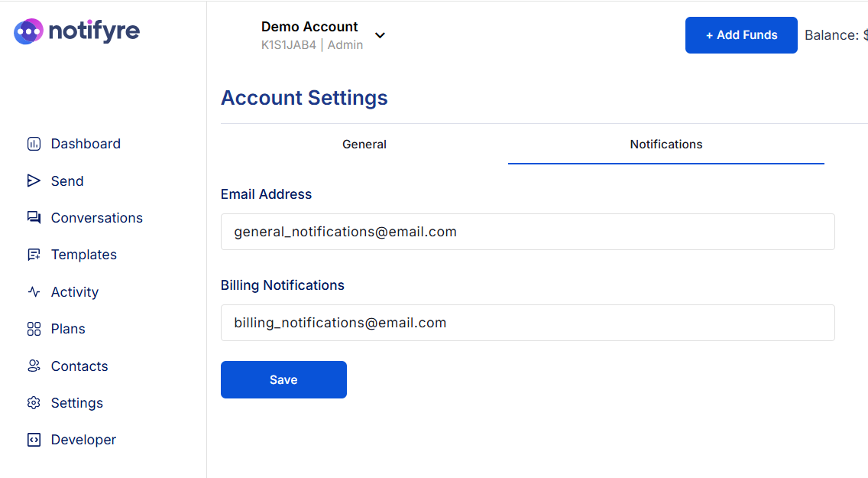Expand the account switcher chevron
868x478 pixels.
pyautogui.click(x=380, y=35)
